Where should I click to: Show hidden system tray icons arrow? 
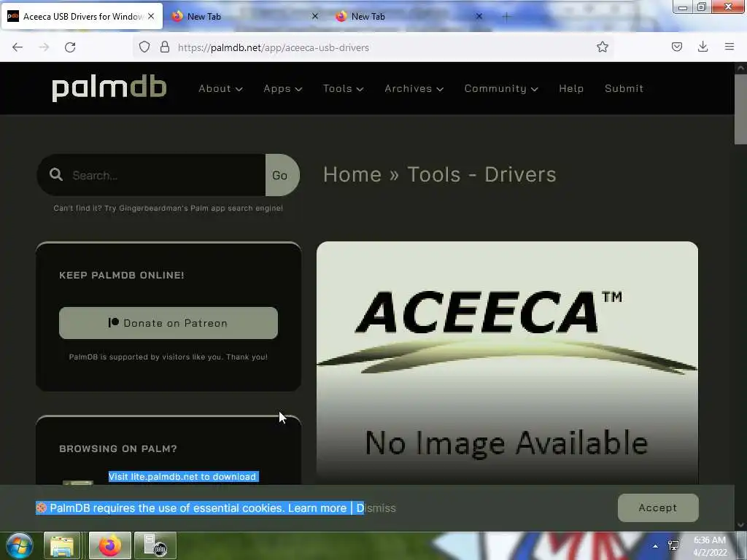click(655, 546)
